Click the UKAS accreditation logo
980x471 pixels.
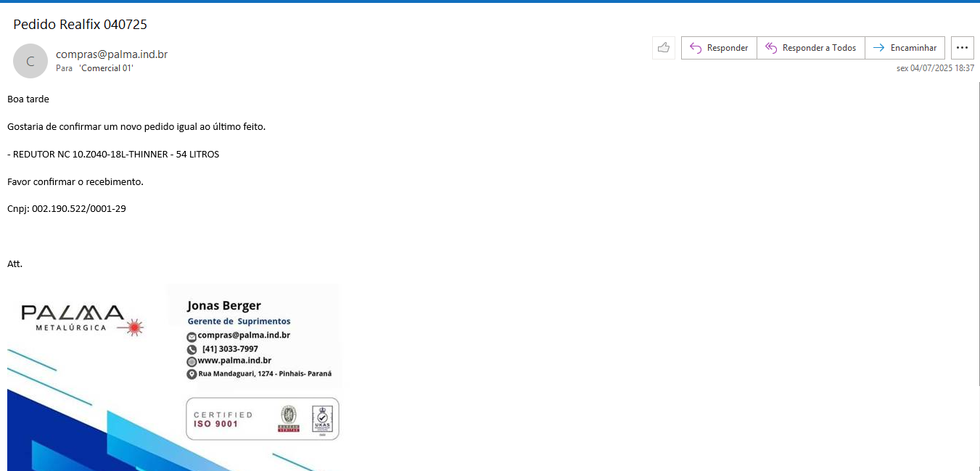[322, 419]
